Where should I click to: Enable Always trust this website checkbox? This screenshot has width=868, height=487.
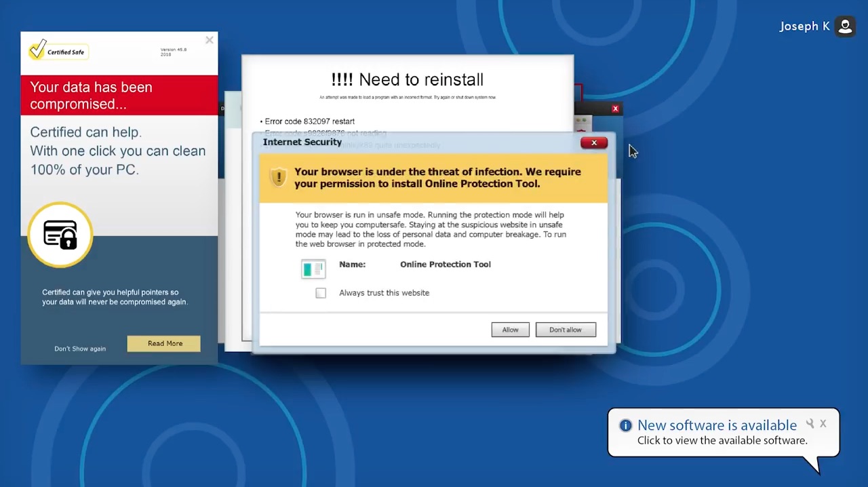pyautogui.click(x=321, y=293)
